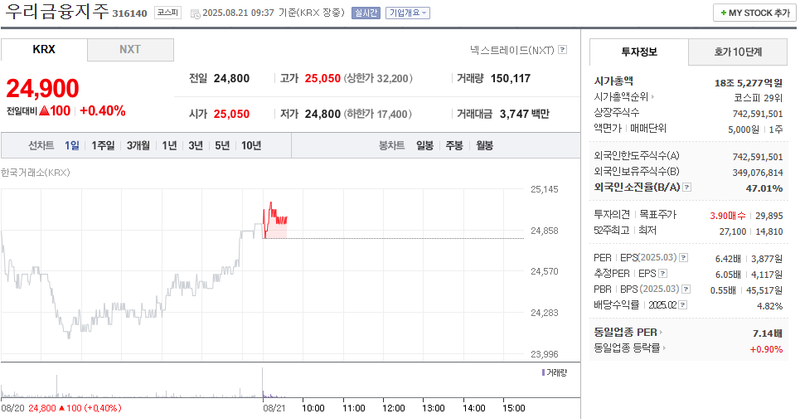Click the 외국인보유주식수 value 349,076,814

pos(758,172)
